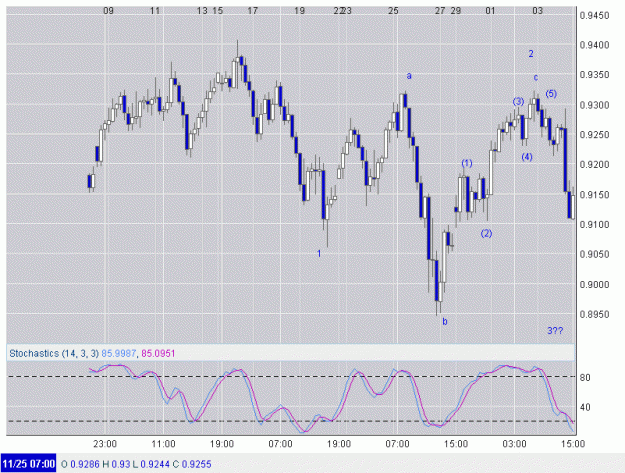Click the stochastic 40 level label

(585, 408)
